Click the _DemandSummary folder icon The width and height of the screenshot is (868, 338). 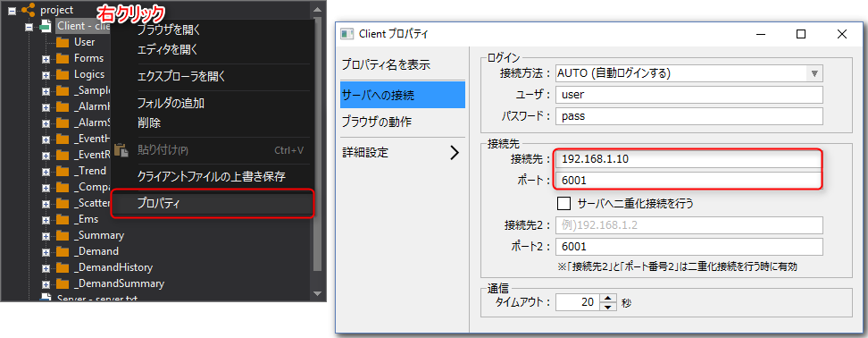click(x=63, y=283)
